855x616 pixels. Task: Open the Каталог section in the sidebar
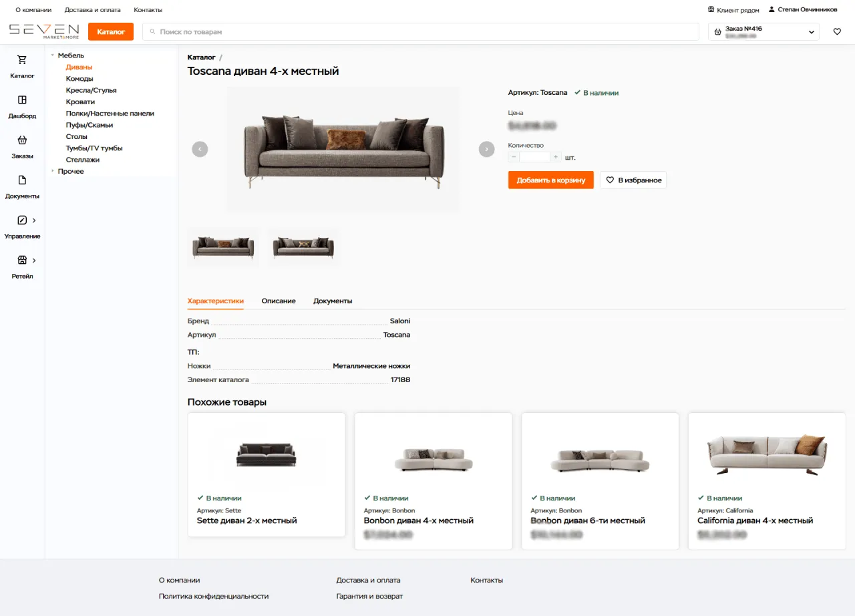click(x=22, y=67)
